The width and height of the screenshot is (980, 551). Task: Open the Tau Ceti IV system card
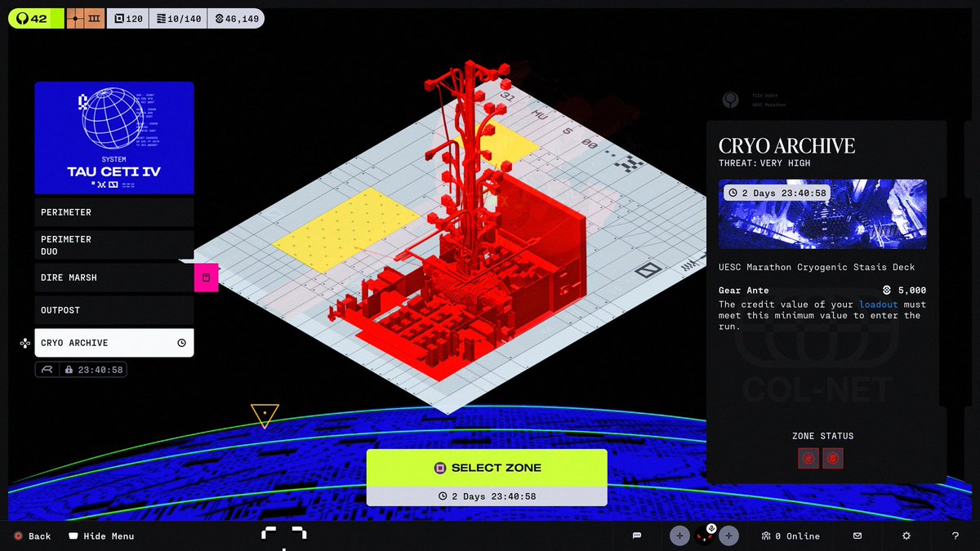114,137
